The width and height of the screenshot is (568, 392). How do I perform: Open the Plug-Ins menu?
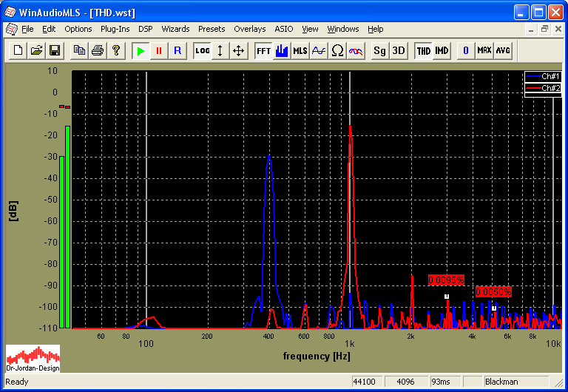(115, 29)
